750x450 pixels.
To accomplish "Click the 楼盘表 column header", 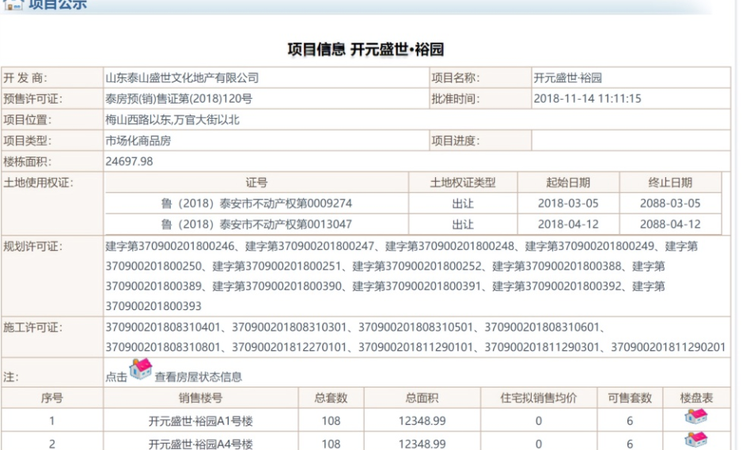I will click(696, 398).
